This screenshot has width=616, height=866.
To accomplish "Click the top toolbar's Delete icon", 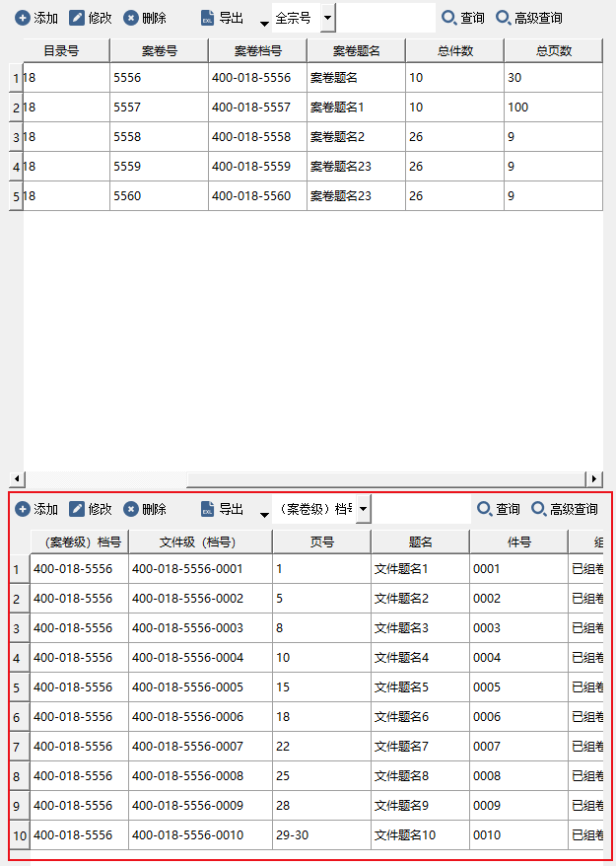I will (x=130, y=18).
